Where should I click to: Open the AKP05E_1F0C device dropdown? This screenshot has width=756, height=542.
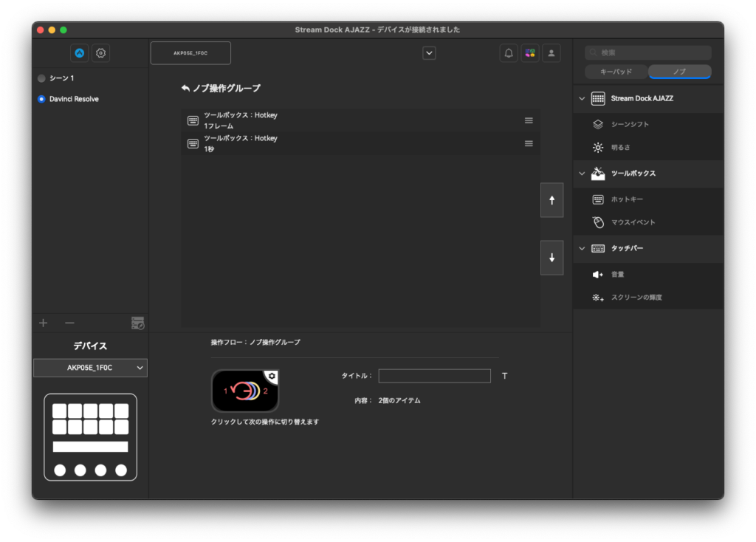90,368
